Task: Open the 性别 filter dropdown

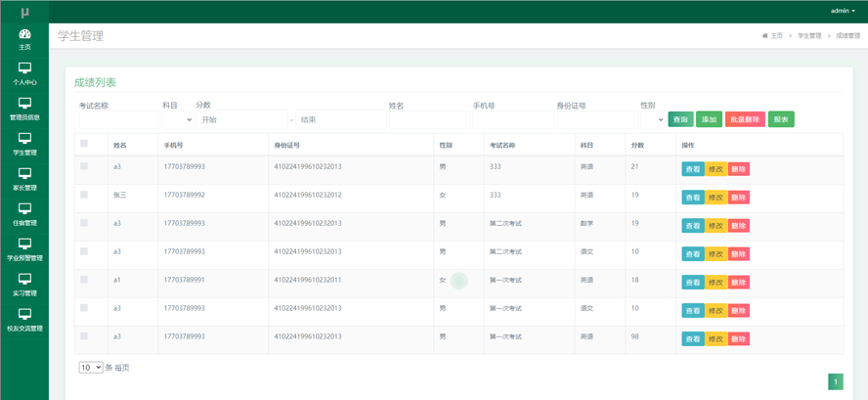Action: (x=653, y=119)
